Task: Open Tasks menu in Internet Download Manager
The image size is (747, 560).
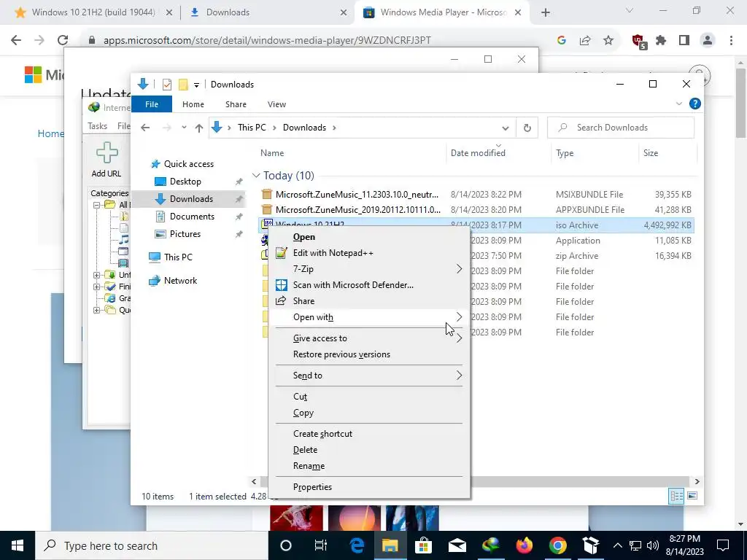Action: [x=97, y=126]
